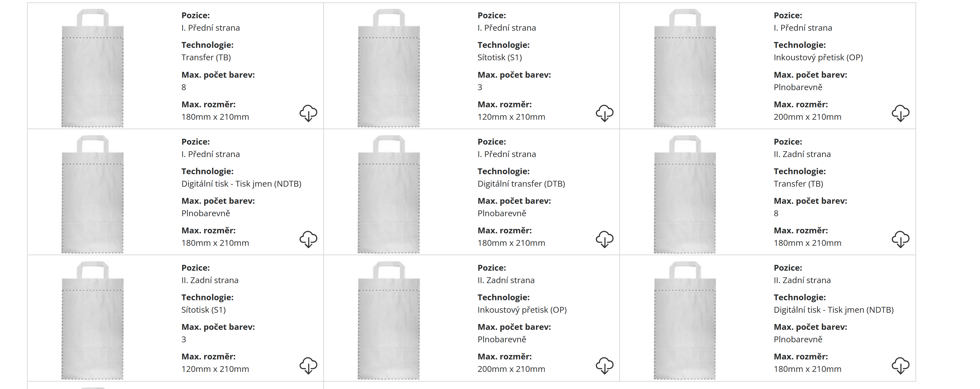Download back side Inkoustový přetisk (OP) template
This screenshot has height=389, width=980.
coord(604,365)
